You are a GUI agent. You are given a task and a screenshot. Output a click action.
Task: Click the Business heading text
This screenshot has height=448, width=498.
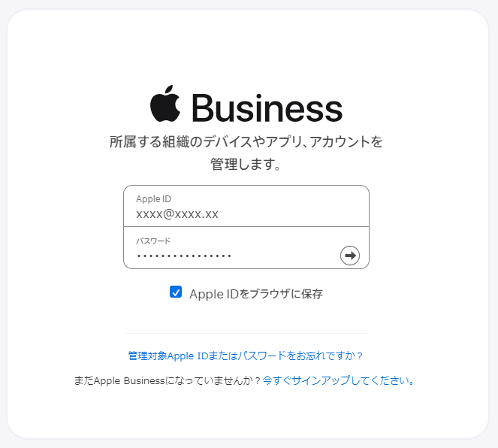pos(267,107)
